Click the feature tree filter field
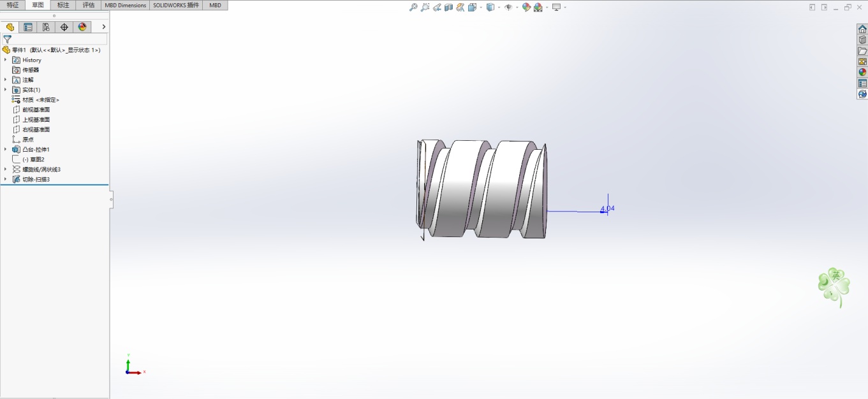The image size is (868, 399). click(57, 39)
